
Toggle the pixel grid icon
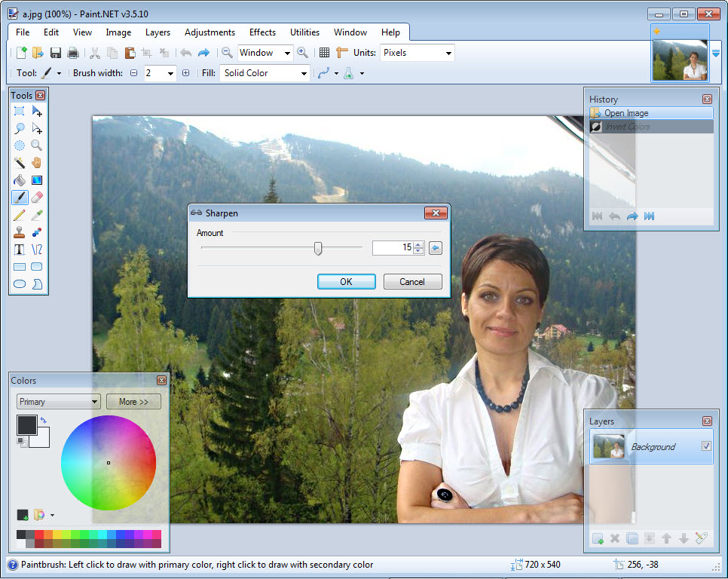point(325,53)
